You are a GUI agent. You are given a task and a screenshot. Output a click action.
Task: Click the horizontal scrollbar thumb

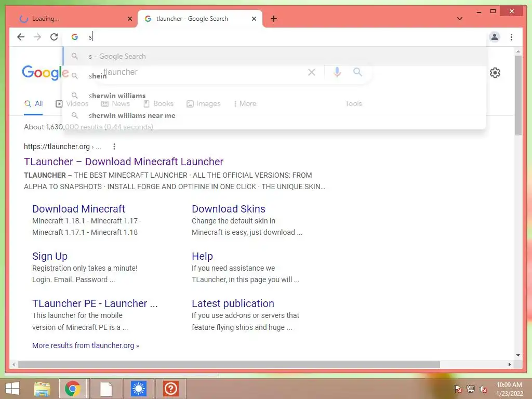click(229, 364)
